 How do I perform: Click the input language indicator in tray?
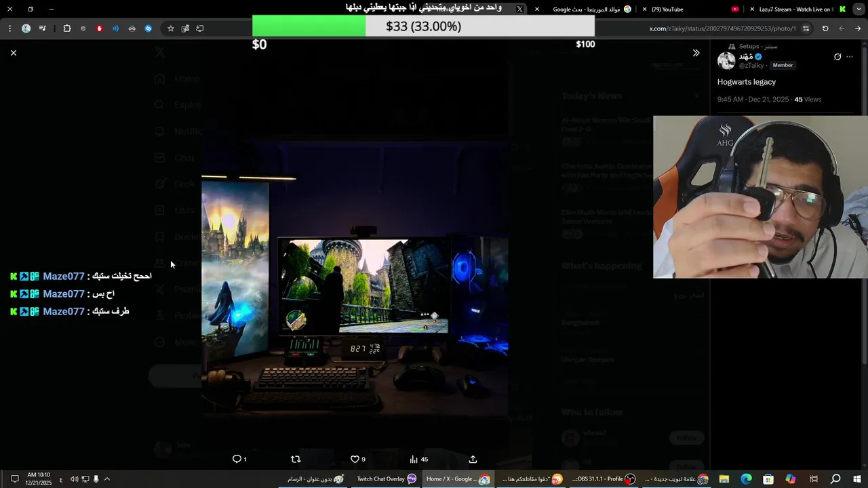(61, 479)
